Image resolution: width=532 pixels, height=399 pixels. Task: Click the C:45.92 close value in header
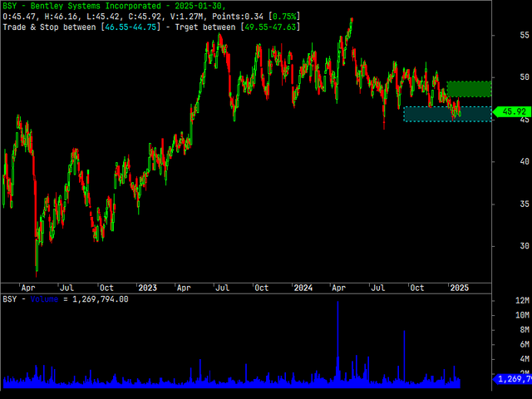pos(145,17)
